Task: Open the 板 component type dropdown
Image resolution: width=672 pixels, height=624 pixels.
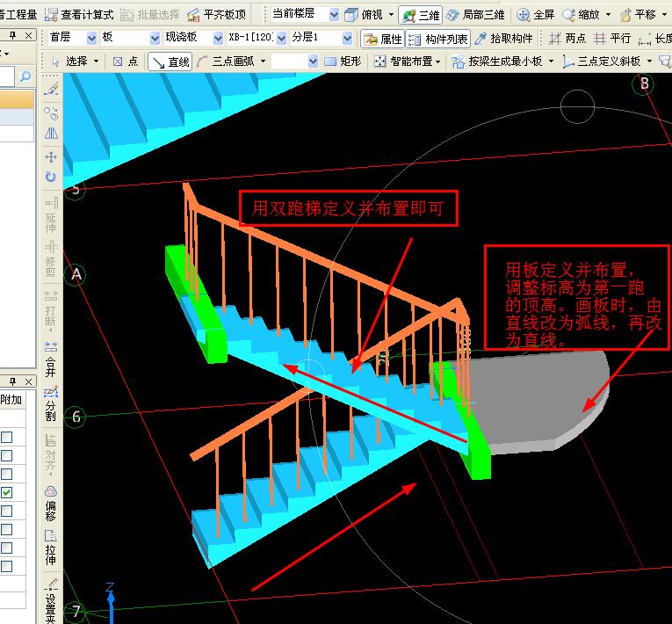Action: (155, 39)
